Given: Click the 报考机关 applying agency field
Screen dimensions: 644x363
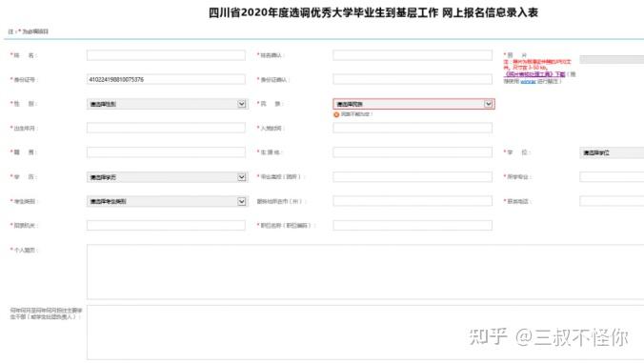Looking at the screenshot, I should [x=166, y=225].
